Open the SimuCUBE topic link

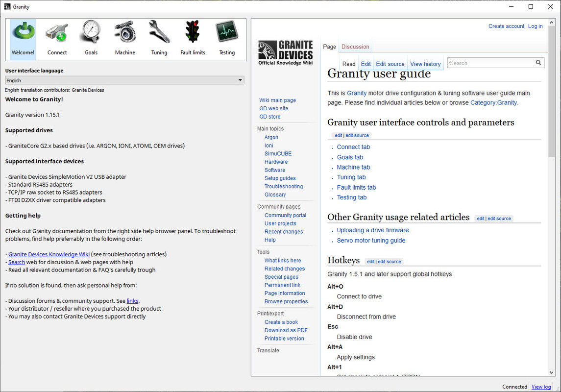[278, 153]
